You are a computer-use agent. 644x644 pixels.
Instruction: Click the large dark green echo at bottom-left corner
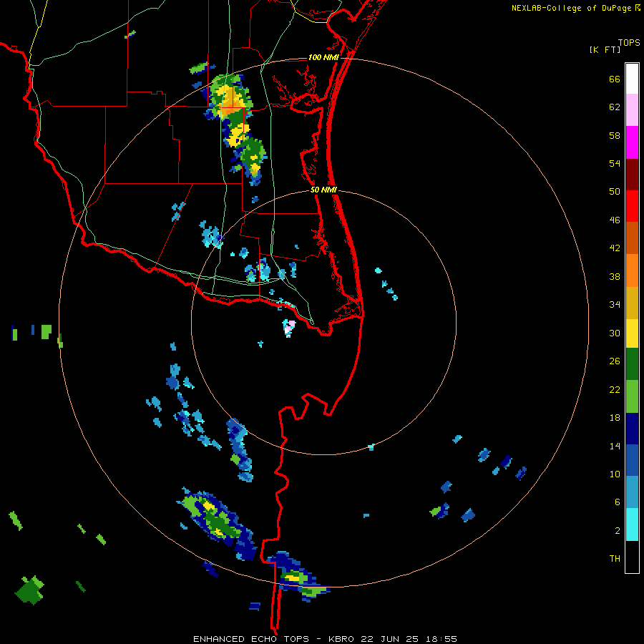tap(30, 590)
